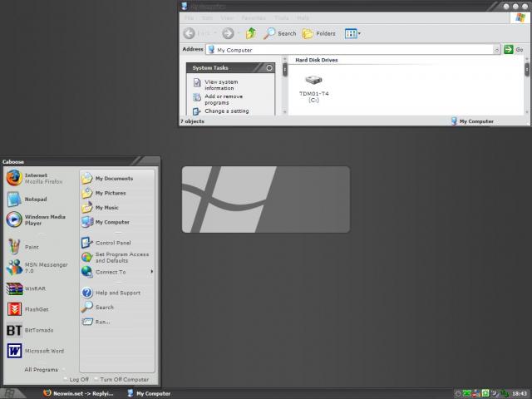The width and height of the screenshot is (532, 399).
Task: Click the Forward arrow in My Computer
Action: pos(228,33)
